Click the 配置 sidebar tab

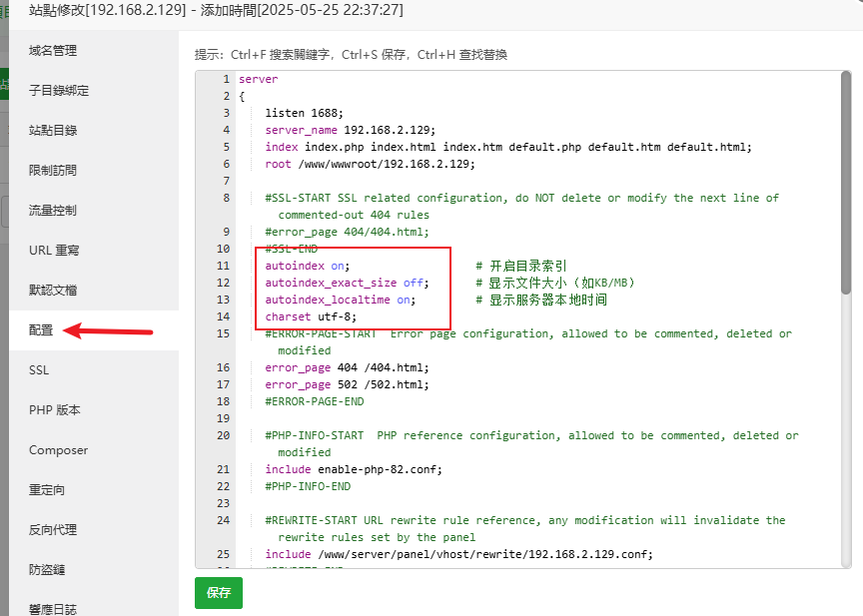[41, 330]
